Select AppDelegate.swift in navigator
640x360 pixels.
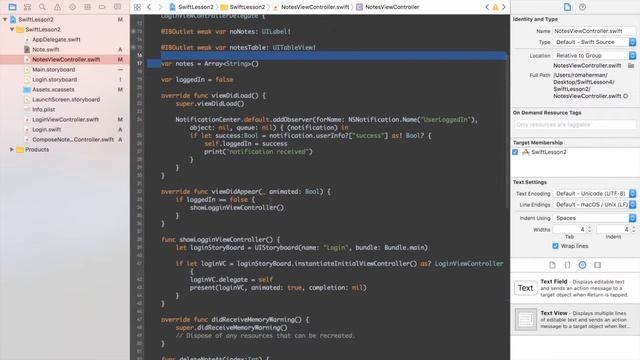[x=56, y=40]
